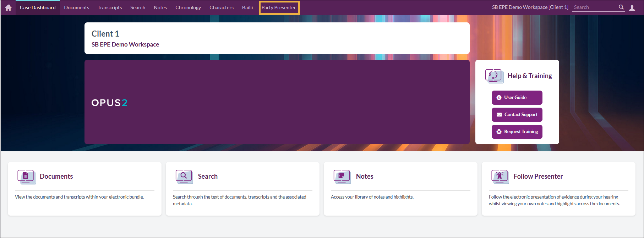Click 'Search through the text of documents' description
The image size is (644, 238).
[x=240, y=200]
